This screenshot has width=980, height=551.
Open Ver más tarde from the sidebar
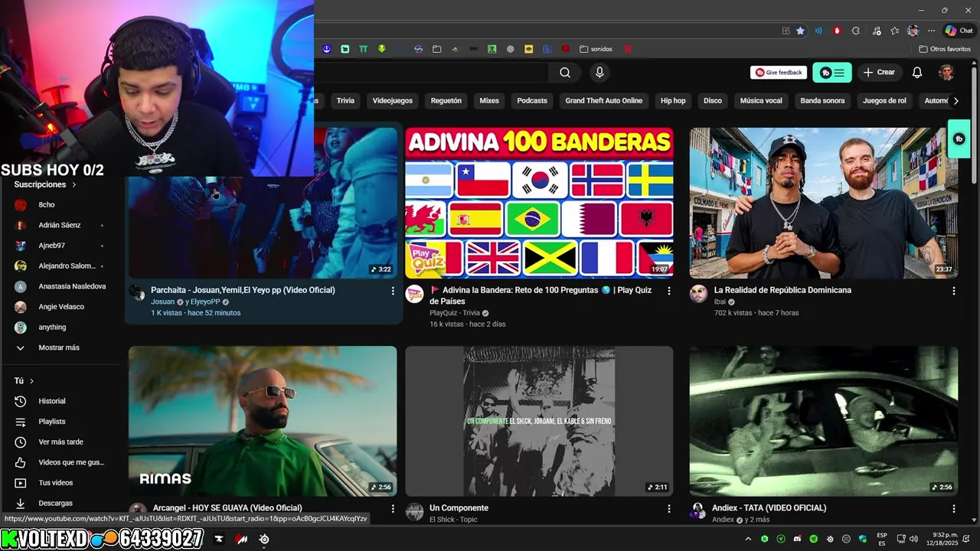[x=60, y=442]
